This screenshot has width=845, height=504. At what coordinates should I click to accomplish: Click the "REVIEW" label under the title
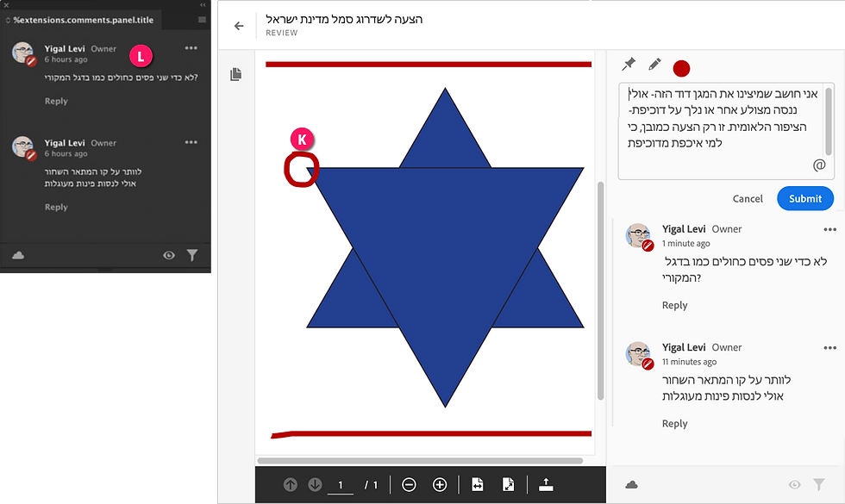tap(281, 33)
